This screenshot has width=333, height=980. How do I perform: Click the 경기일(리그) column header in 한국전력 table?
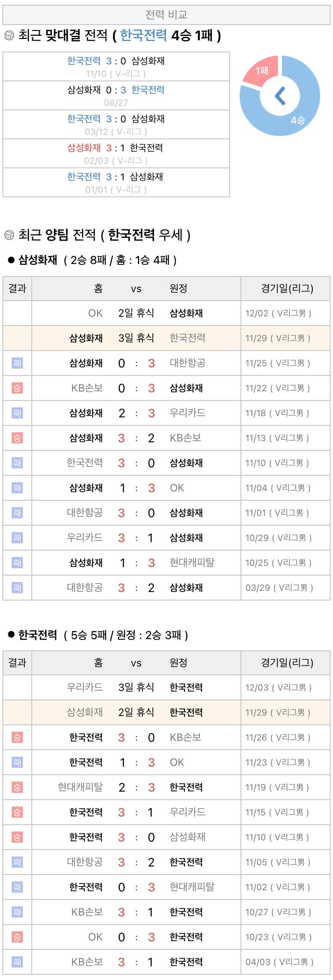pos(287,662)
